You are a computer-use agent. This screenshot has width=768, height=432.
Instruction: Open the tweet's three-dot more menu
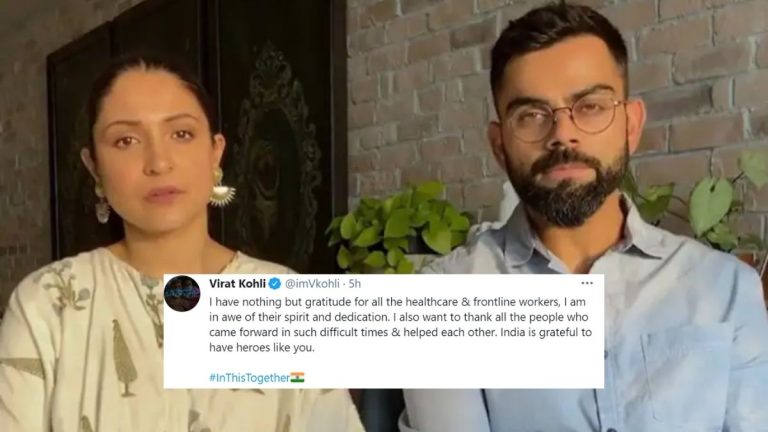tap(586, 283)
